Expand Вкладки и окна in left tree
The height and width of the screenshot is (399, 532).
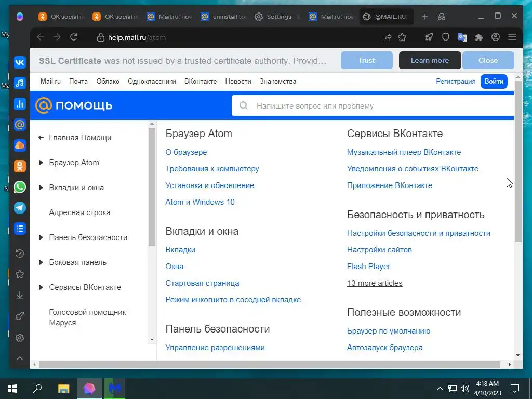coord(41,188)
